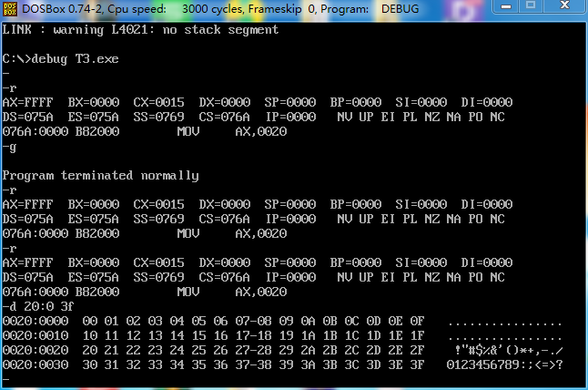Maximize the DOSBox window
Image resolution: width=588 pixels, height=390 pixels.
coord(531,6)
